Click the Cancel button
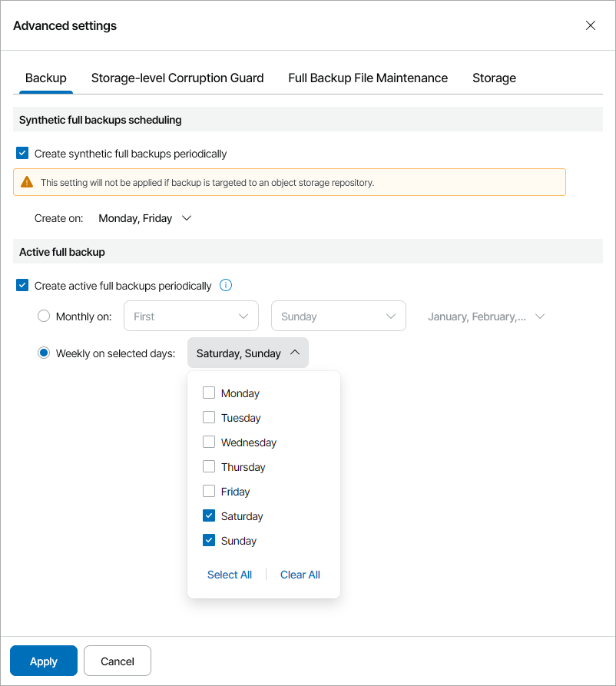This screenshot has height=686, width=616. (x=118, y=661)
